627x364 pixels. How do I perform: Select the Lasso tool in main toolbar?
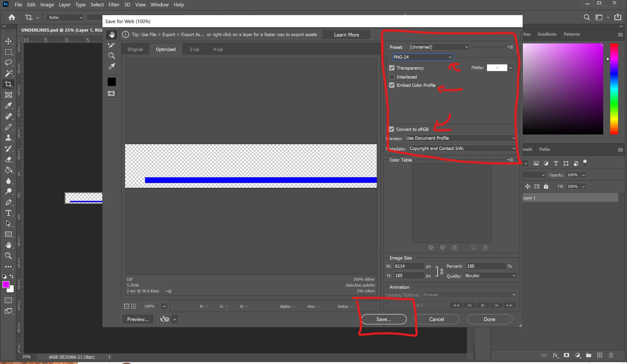coord(8,63)
